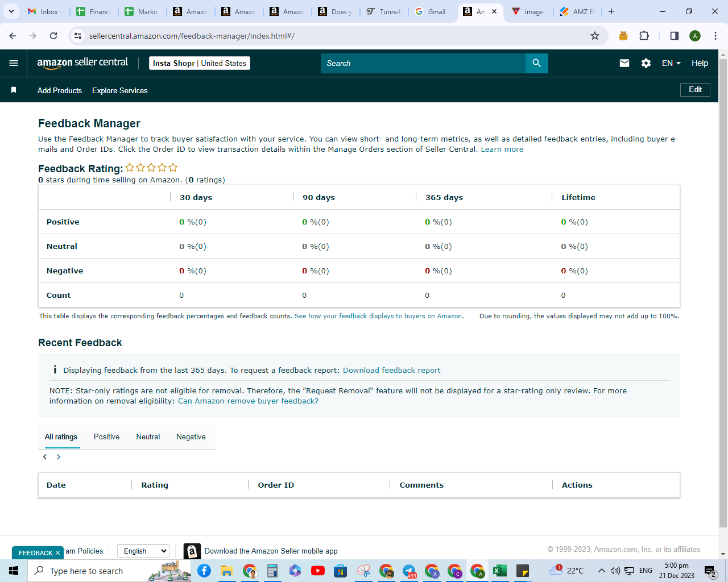
Task: Open the English language select box
Action: point(143,551)
